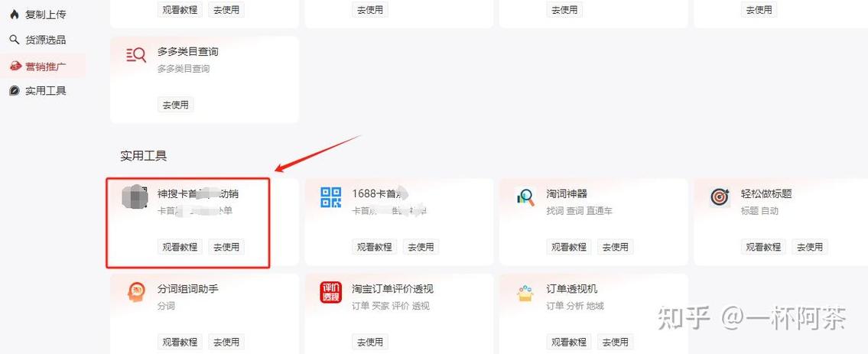Open 观看教程 for 分词组词助手
Image resolution: width=868 pixels, height=354 pixels.
click(x=180, y=342)
